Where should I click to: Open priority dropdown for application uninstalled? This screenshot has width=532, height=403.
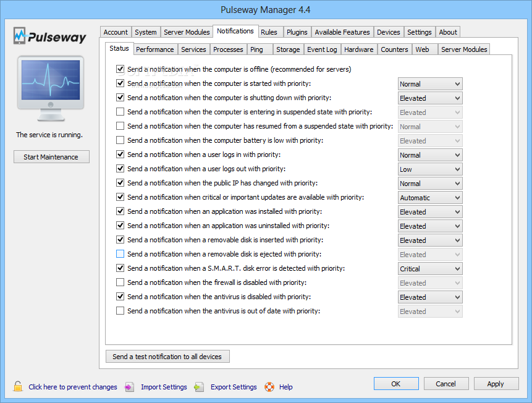(430, 226)
